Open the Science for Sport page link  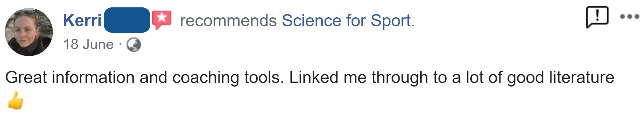coord(348,21)
